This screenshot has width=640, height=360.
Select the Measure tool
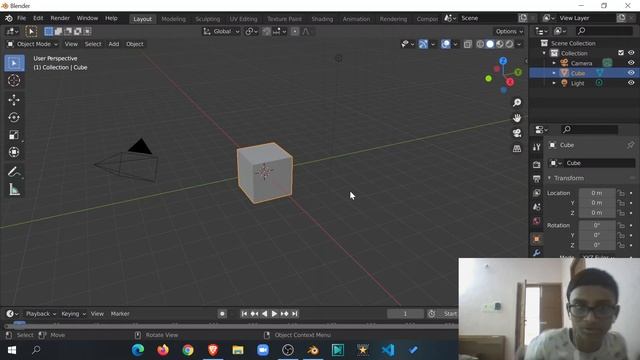click(14, 189)
